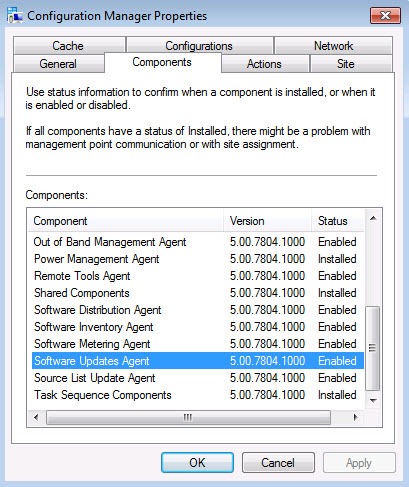Select Task Sequence Components row

pos(198,395)
